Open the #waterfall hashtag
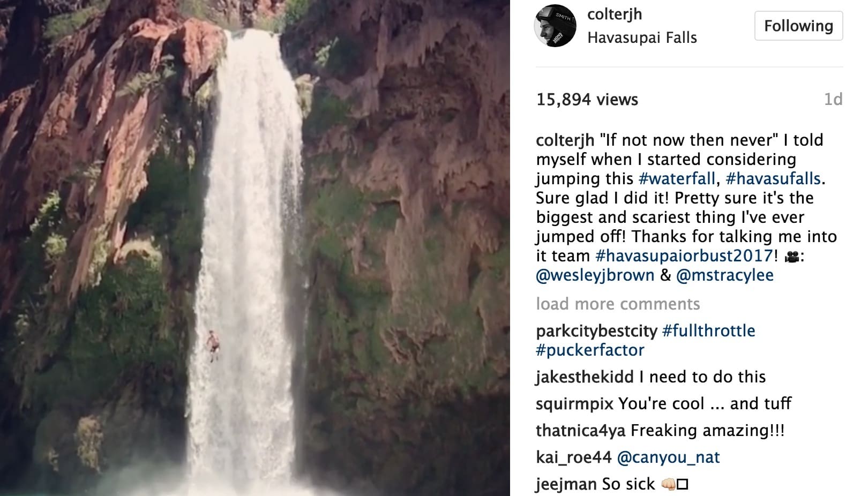Image resolution: width=868 pixels, height=496 pixels. click(x=677, y=178)
